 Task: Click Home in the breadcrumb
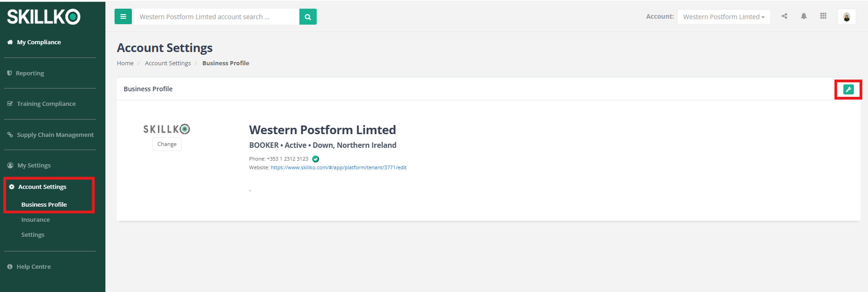(x=125, y=63)
